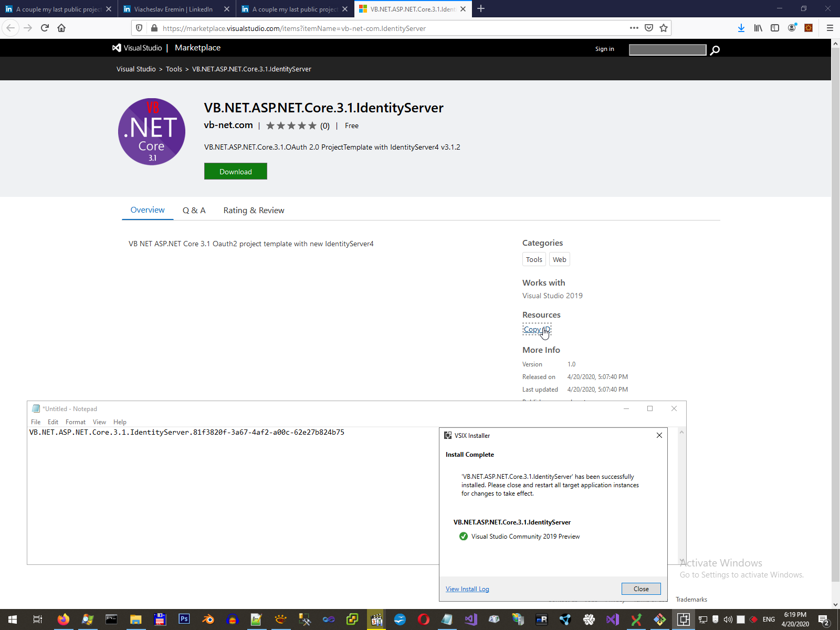Click the Tools breadcrumb link
The height and width of the screenshot is (630, 840).
174,69
